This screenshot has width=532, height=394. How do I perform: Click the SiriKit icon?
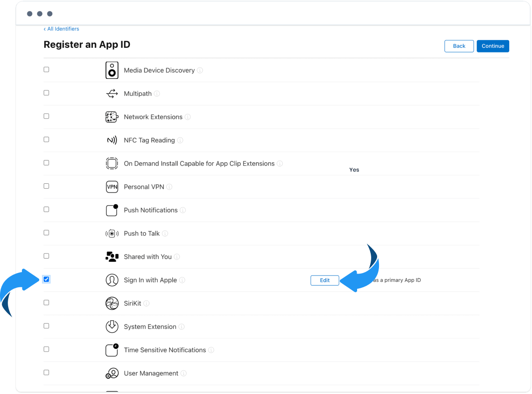coord(112,303)
